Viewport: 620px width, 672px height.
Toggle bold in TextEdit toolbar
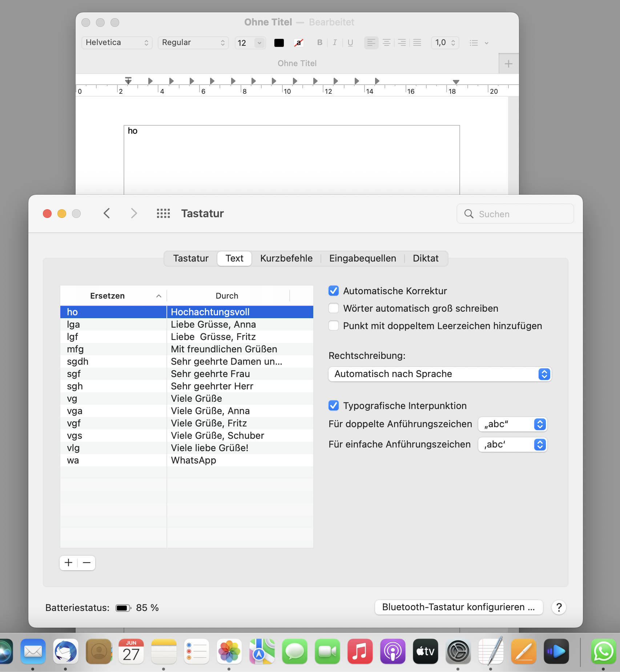click(320, 43)
